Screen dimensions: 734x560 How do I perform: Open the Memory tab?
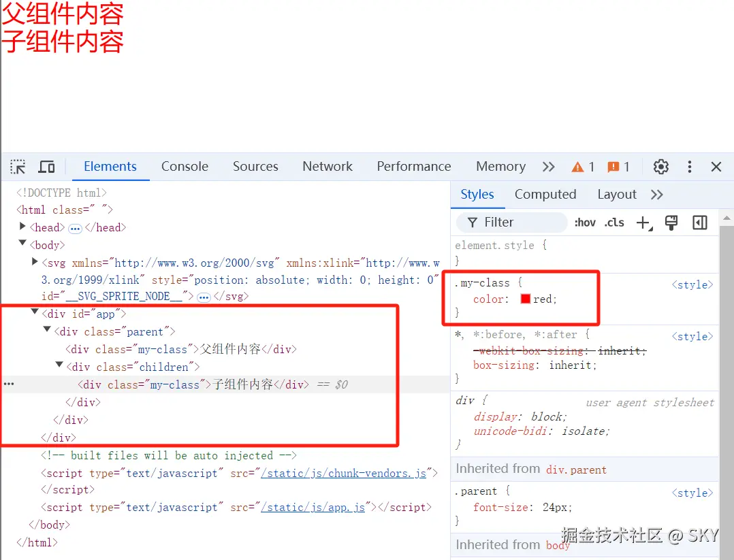tap(501, 167)
